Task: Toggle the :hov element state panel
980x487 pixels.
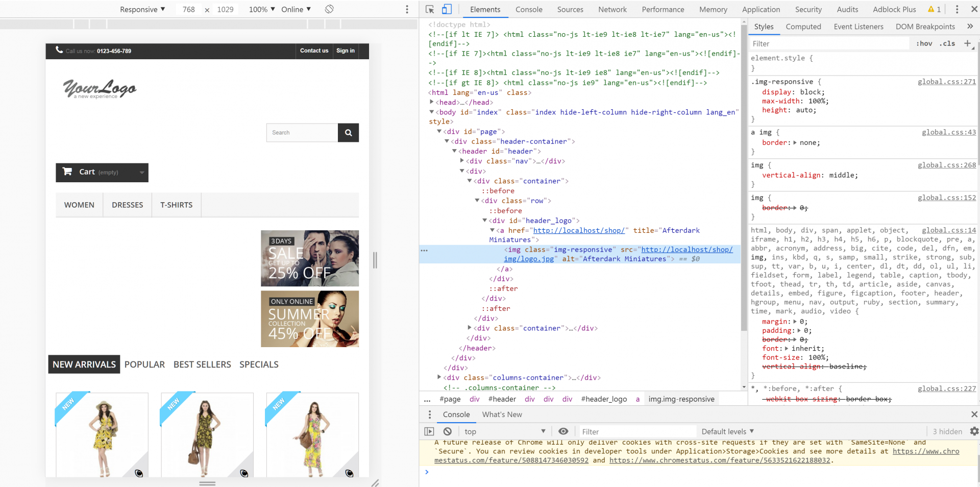Action: pos(924,43)
